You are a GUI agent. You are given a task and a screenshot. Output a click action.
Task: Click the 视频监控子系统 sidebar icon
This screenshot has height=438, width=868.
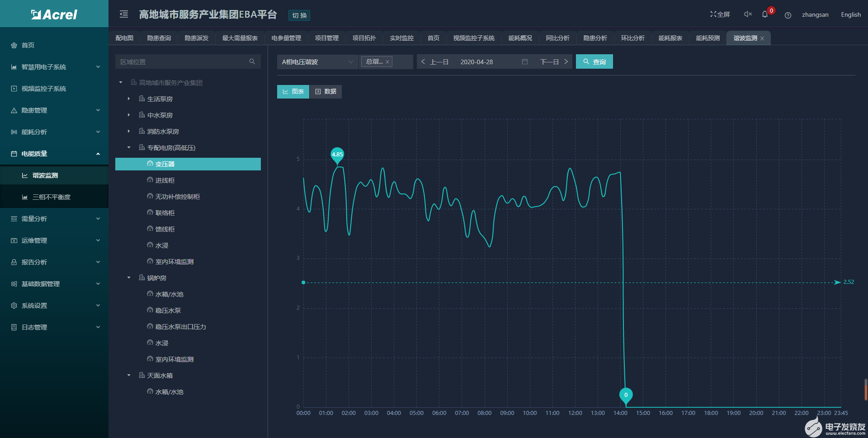coord(14,89)
